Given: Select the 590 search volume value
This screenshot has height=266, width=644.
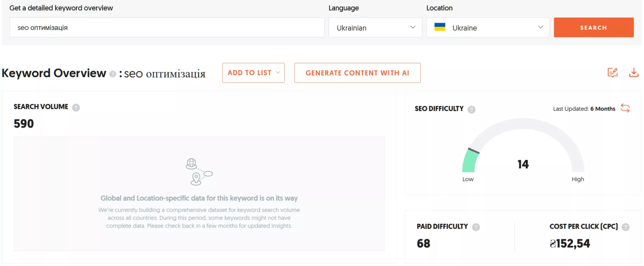Looking at the screenshot, I should (24, 124).
